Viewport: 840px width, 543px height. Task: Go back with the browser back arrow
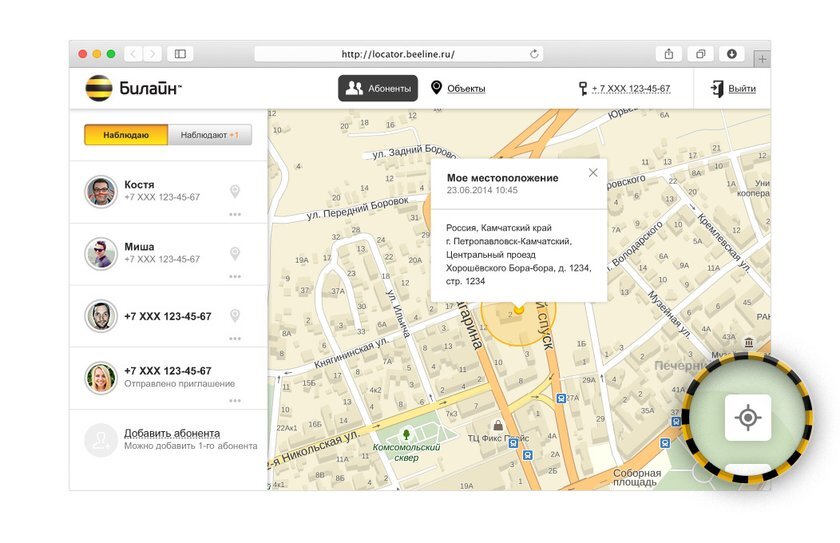click(133, 54)
